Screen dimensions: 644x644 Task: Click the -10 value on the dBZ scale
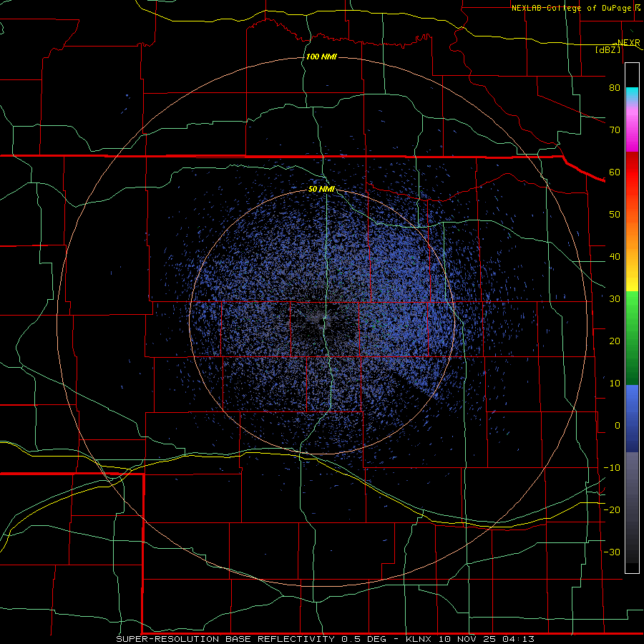(612, 468)
